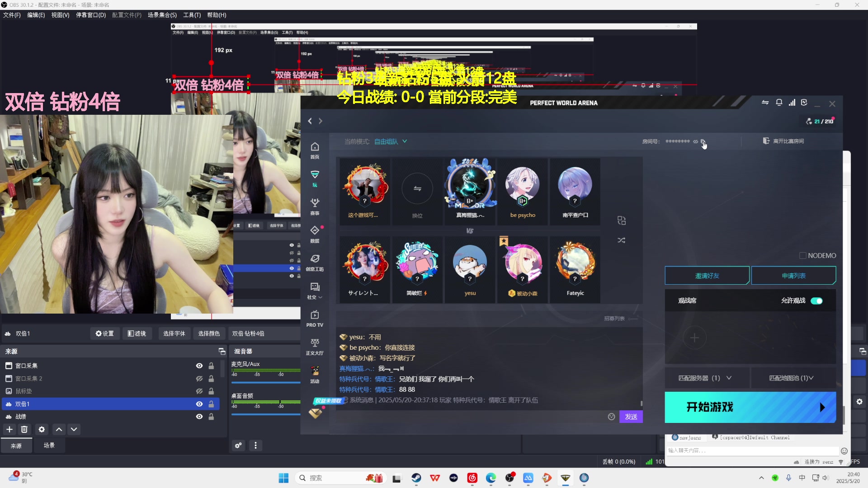Image resolution: width=868 pixels, height=488 pixels.
Task: Move selected source down
Action: (74, 429)
